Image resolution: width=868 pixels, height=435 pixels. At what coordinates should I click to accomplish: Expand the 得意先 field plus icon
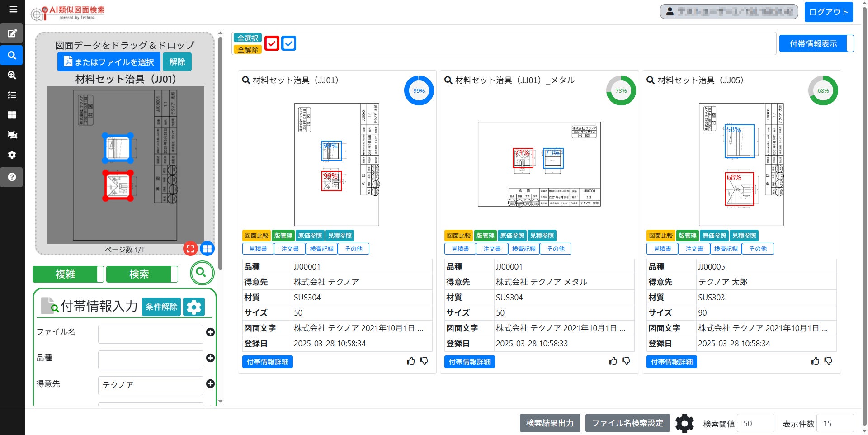pyautogui.click(x=210, y=384)
